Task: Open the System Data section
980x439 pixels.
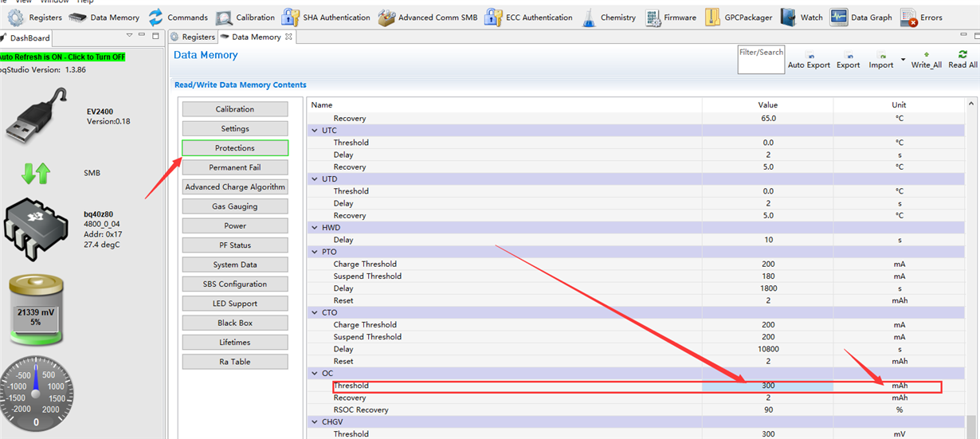Action: pyautogui.click(x=235, y=265)
